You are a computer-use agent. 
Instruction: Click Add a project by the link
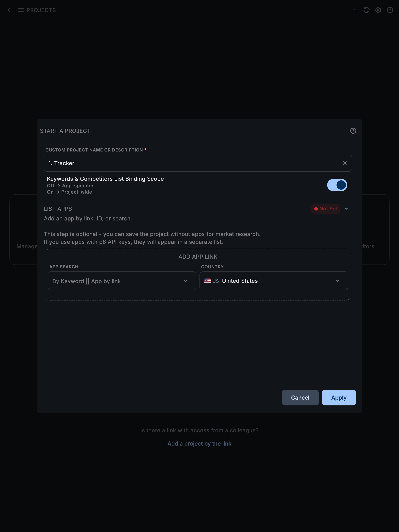[199, 443]
